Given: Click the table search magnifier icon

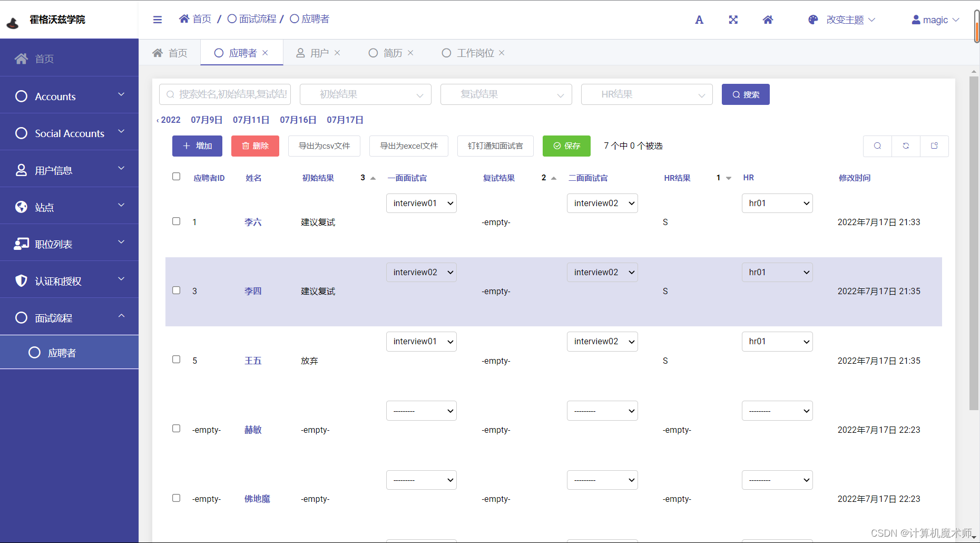Looking at the screenshot, I should 877,146.
